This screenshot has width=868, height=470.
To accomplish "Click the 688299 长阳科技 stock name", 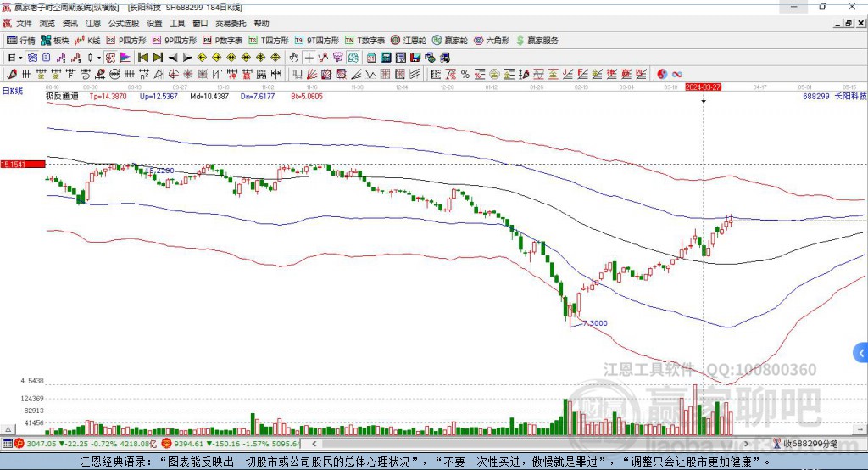I will [x=834, y=96].
